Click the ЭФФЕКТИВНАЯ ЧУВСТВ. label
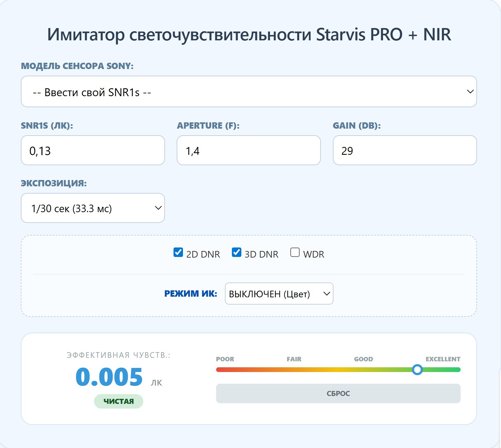501x448 pixels. pyautogui.click(x=118, y=355)
